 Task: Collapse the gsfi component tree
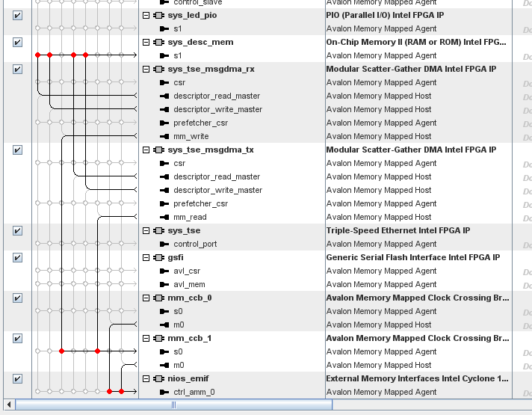click(x=146, y=257)
